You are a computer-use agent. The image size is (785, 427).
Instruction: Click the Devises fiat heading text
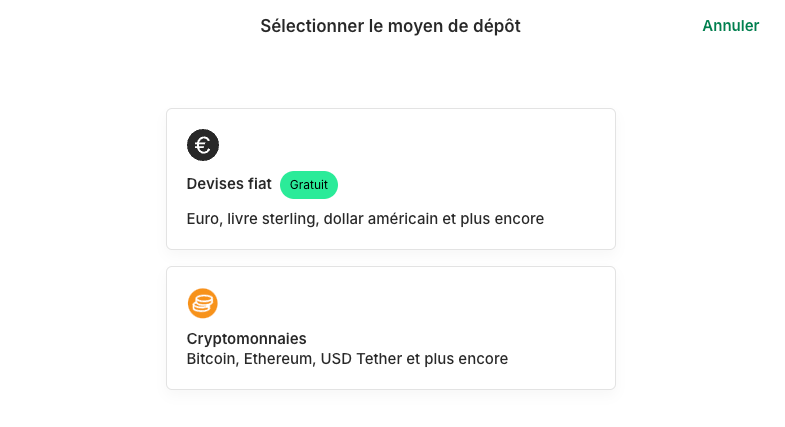(x=229, y=185)
